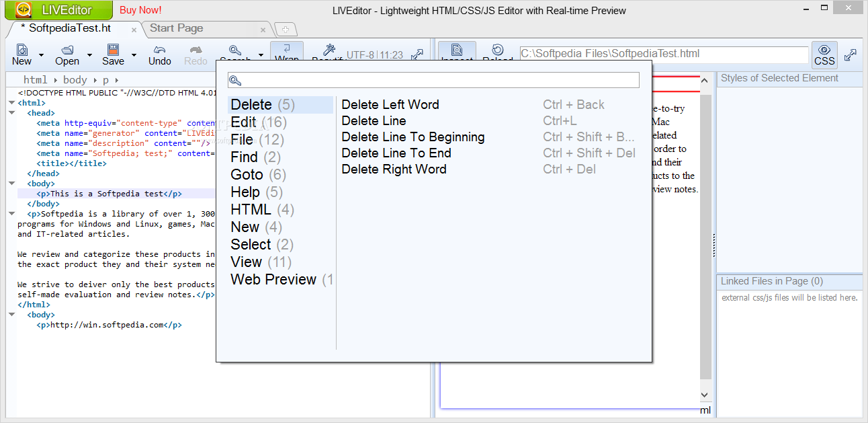Collapse the <html> tag fold arrow
Image resolution: width=868 pixels, height=423 pixels.
pos(11,103)
